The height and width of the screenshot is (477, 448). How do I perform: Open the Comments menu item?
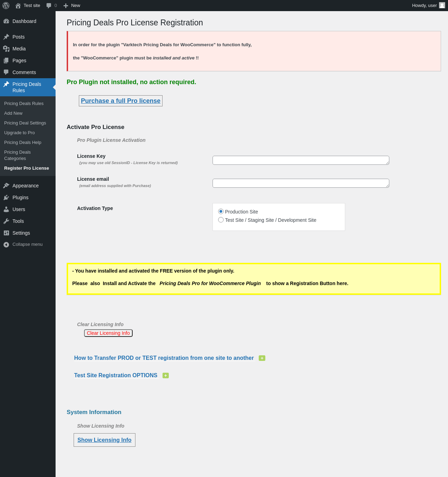coord(24,72)
